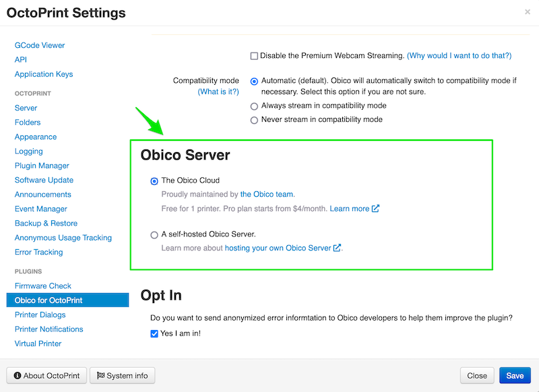
Task: Click the info icon on About OctoPrint
Action: 18,376
